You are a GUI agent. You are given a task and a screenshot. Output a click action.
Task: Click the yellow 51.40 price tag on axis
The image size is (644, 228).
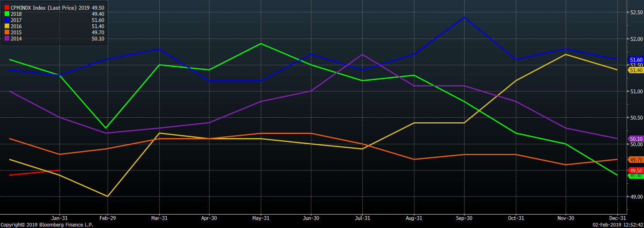pos(636,70)
